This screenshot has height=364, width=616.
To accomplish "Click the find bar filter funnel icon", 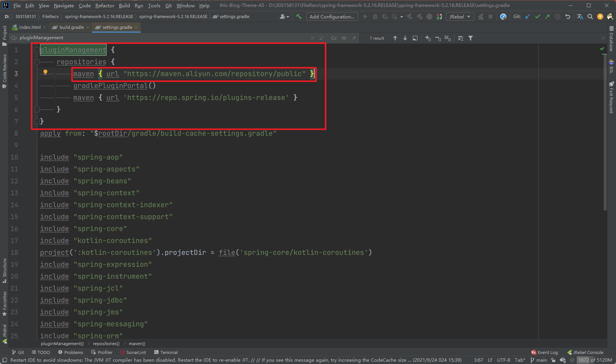I will pos(471,38).
